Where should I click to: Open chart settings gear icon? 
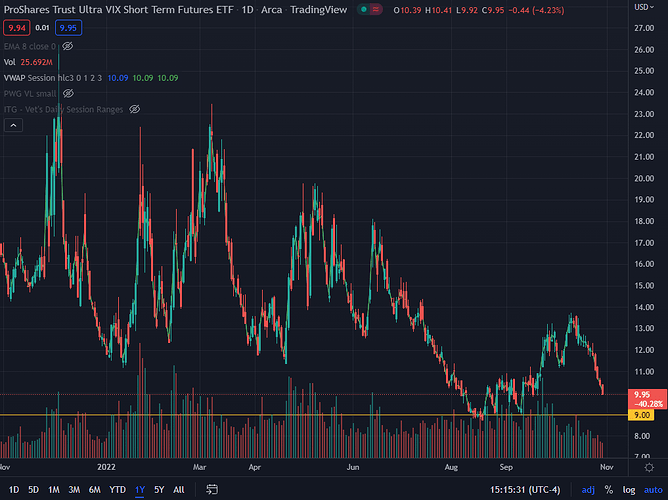(649, 468)
